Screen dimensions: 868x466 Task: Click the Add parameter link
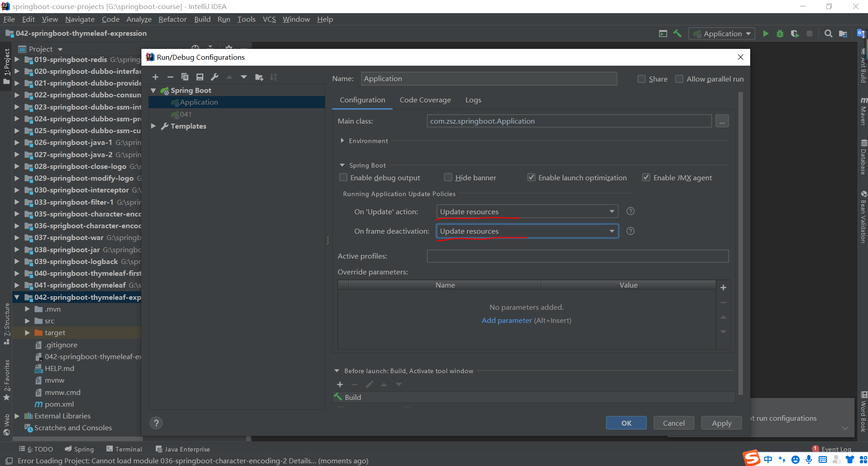(507, 321)
